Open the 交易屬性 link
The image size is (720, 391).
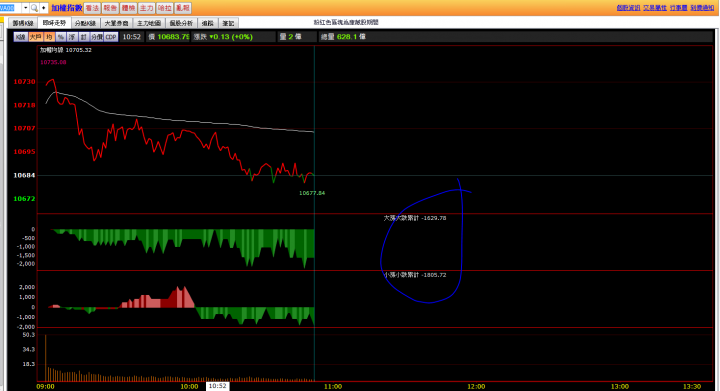pos(655,8)
